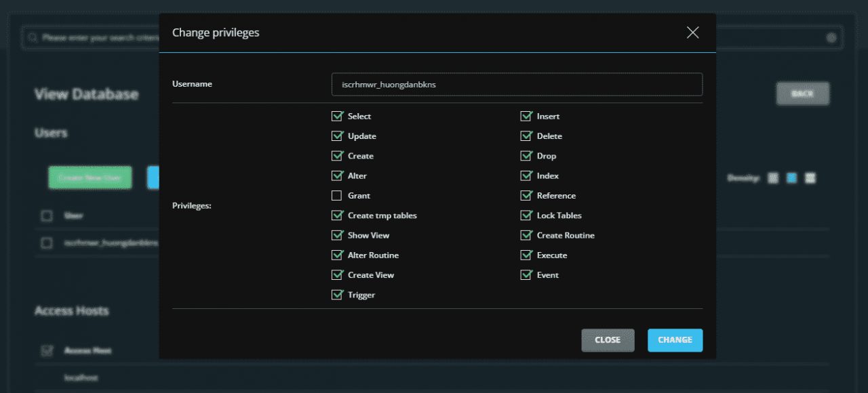The width and height of the screenshot is (868, 393).
Task: Disable the Index privilege checkbox
Action: click(x=526, y=176)
